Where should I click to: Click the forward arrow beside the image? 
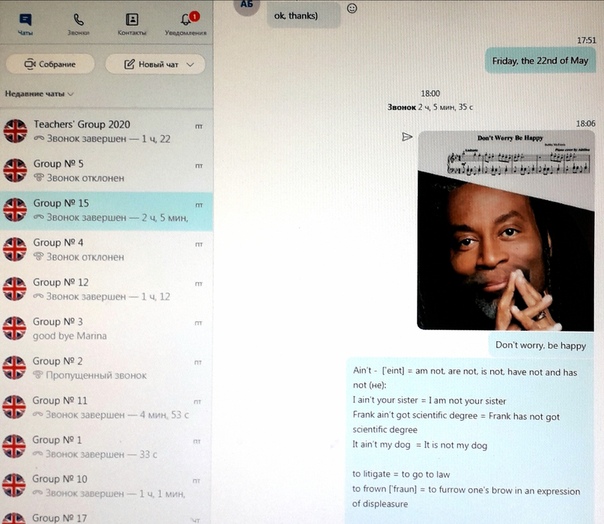pos(407,137)
